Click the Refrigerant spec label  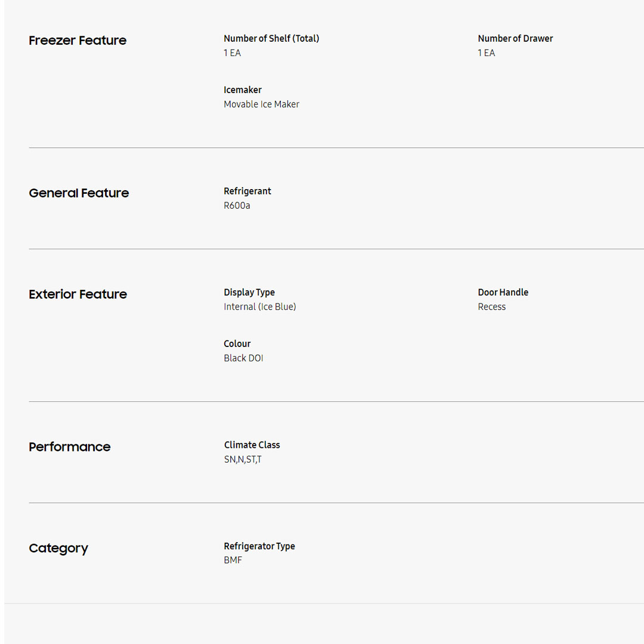tap(247, 191)
